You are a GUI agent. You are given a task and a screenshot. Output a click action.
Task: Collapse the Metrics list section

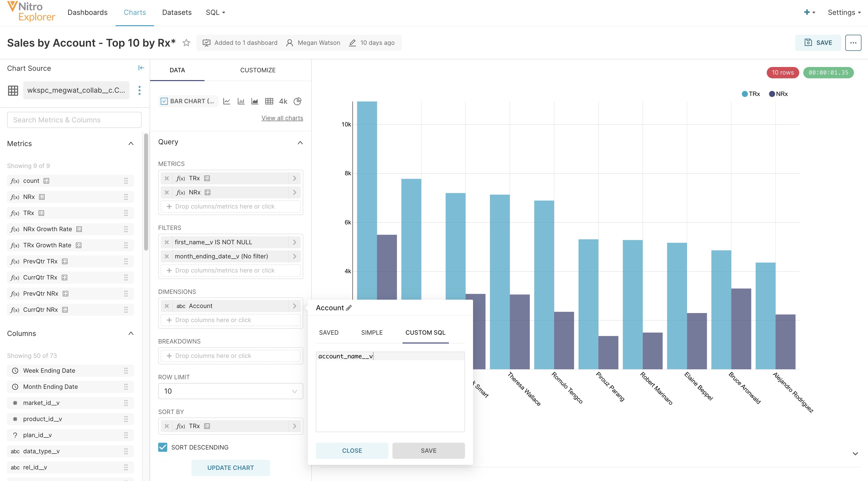point(131,144)
